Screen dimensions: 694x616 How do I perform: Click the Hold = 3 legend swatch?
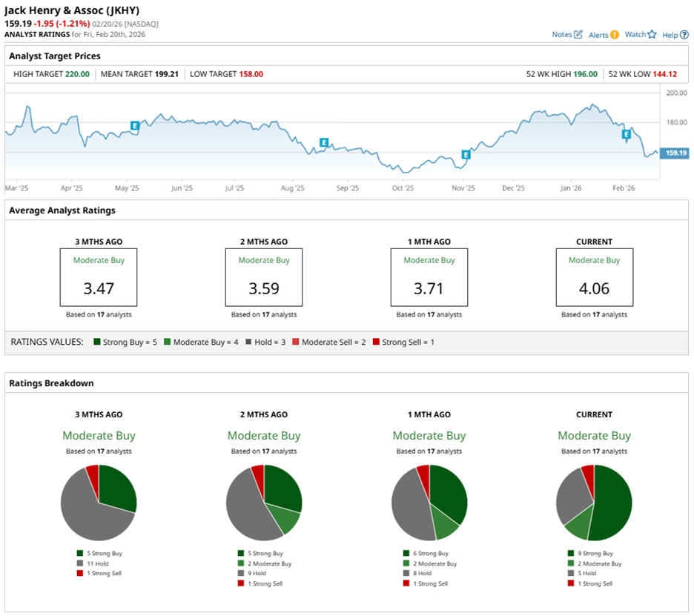(248, 342)
